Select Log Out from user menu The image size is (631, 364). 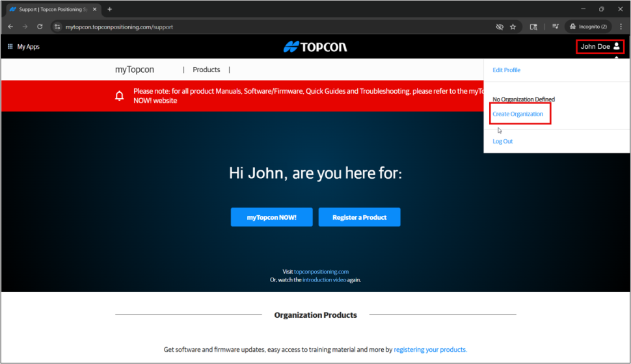pyautogui.click(x=502, y=142)
